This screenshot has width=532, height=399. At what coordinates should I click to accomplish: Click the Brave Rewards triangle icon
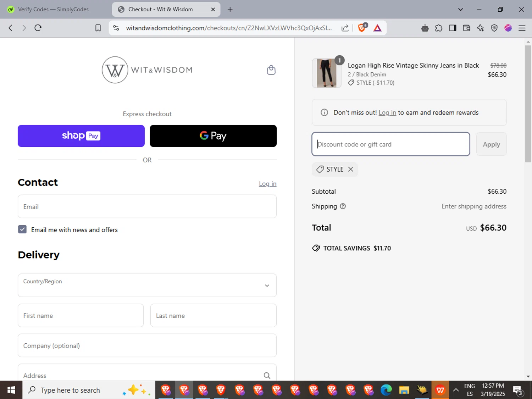(x=377, y=28)
